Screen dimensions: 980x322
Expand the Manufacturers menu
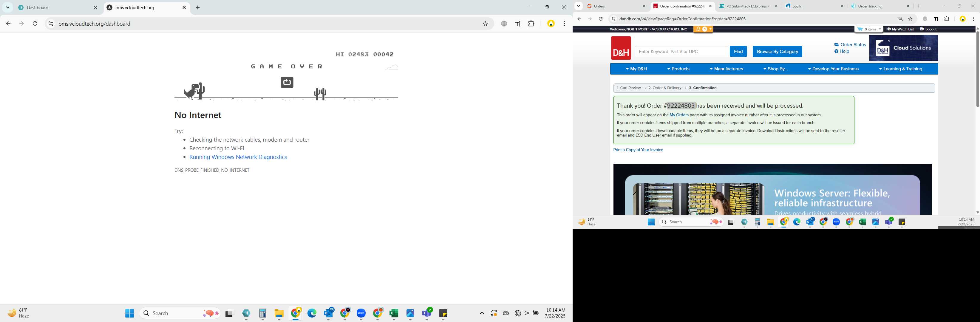726,69
